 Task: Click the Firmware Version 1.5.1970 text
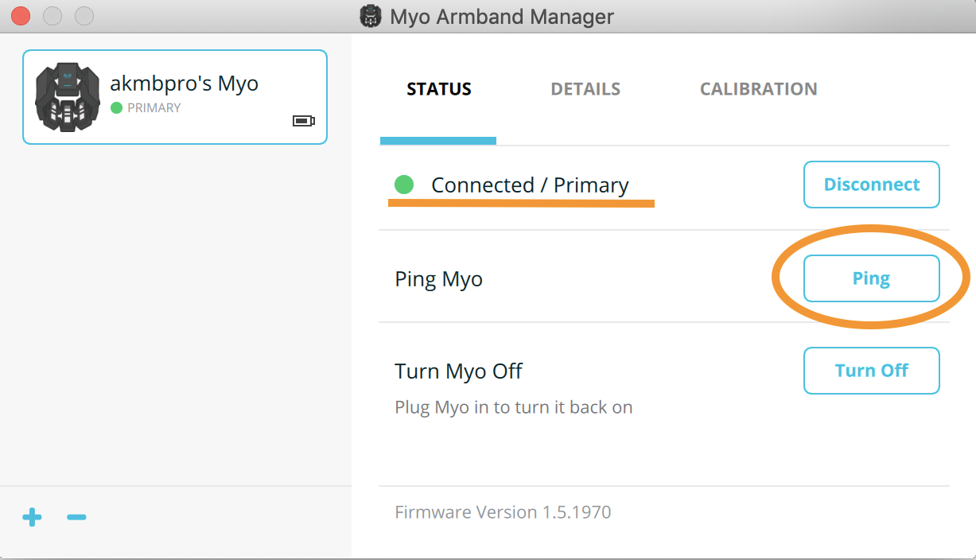click(503, 512)
